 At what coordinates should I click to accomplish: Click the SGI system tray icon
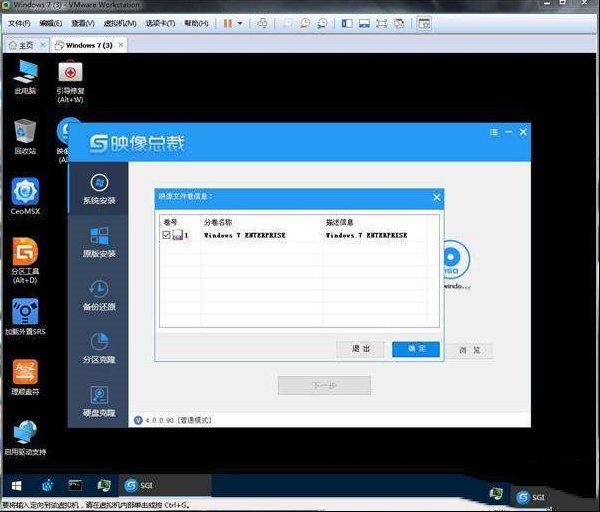[x=530, y=497]
